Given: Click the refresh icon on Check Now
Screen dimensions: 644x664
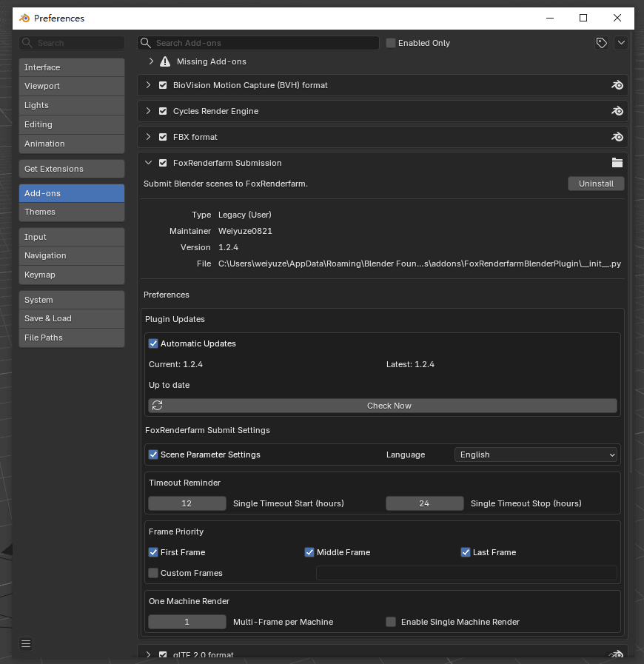Looking at the screenshot, I should point(158,406).
